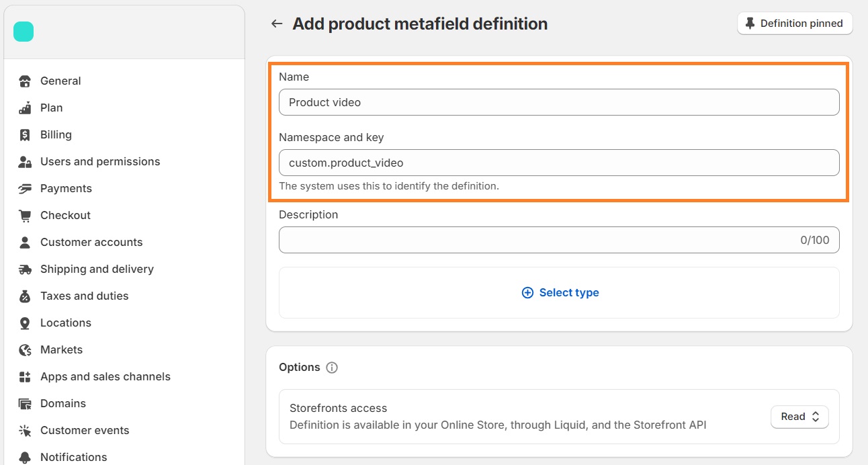Image resolution: width=868 pixels, height=465 pixels.
Task: Go to Users and permissions settings
Action: (x=100, y=161)
